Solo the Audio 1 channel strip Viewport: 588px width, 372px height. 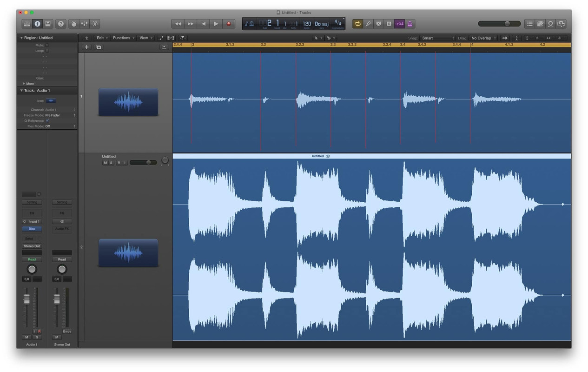pos(37,337)
